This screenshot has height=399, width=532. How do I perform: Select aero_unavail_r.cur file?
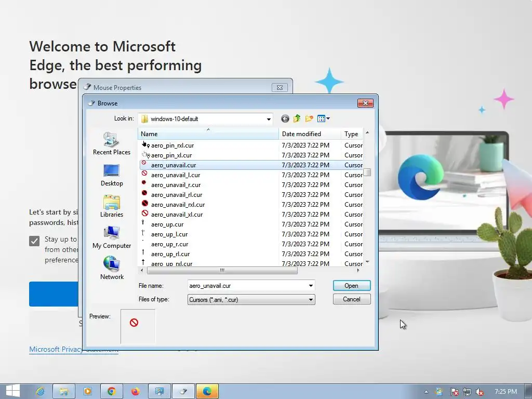[251, 184]
